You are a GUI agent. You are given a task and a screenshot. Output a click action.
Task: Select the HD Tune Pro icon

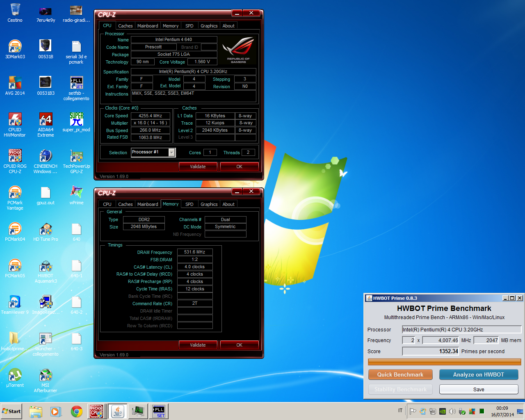click(46, 232)
